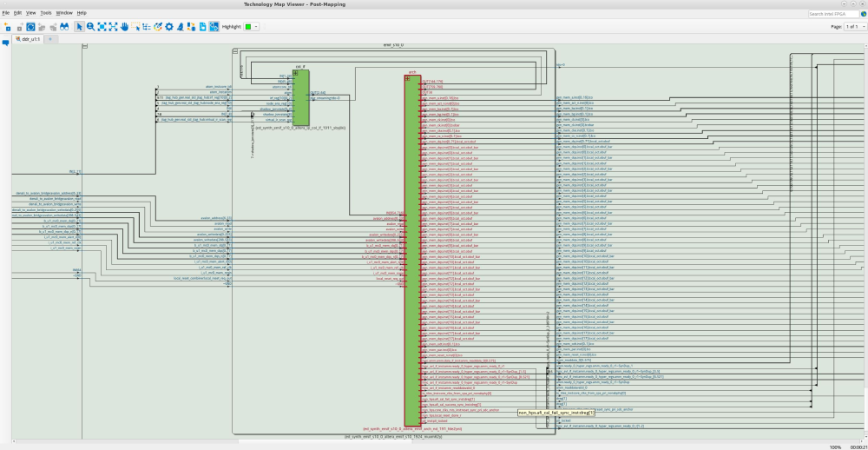Screen dimensions: 868x450
Task: Click the gear settings icon in toolbar
Action: click(169, 27)
